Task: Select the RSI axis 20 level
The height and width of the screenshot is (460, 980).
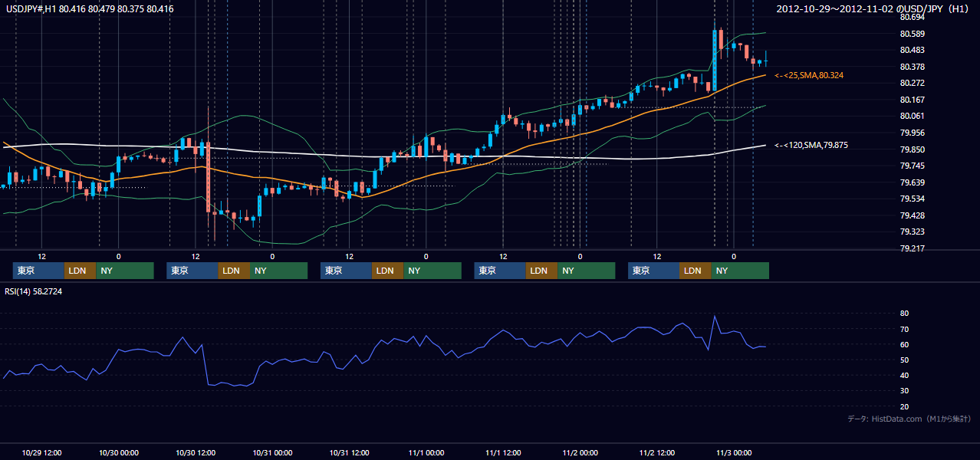Action: [x=904, y=406]
